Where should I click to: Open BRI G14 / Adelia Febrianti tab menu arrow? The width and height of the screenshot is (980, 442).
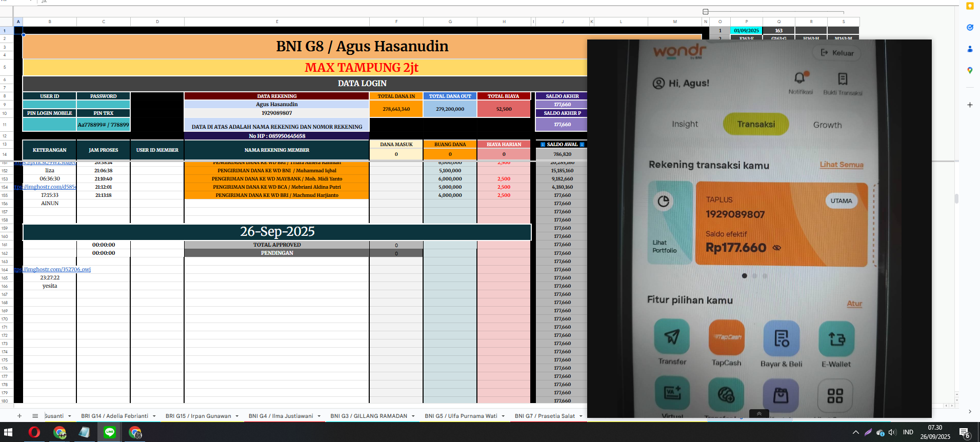coord(154,416)
